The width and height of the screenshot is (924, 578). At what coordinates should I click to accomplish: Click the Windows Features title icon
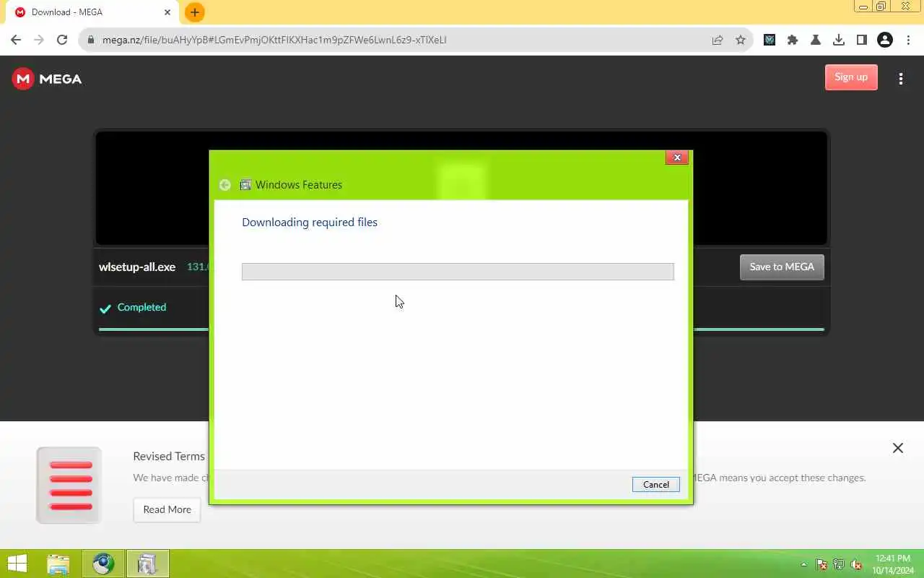pos(245,185)
